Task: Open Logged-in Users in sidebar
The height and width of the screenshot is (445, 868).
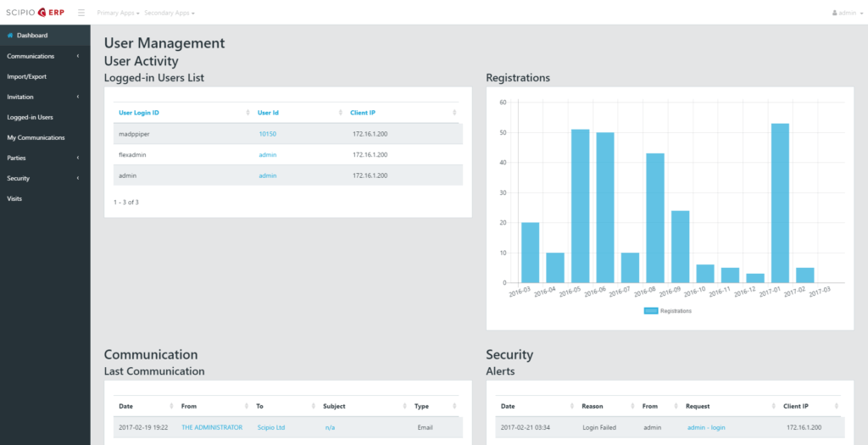Action: coord(30,117)
